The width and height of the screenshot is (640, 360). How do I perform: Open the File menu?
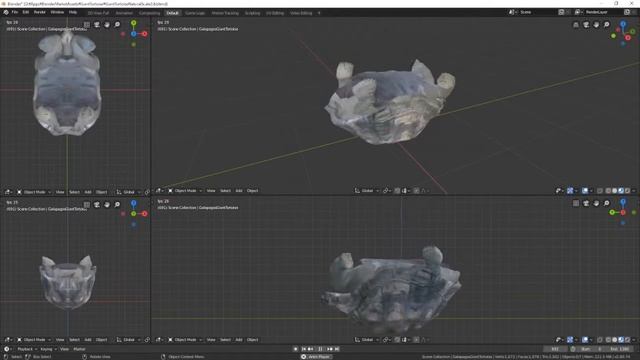(x=15, y=12)
